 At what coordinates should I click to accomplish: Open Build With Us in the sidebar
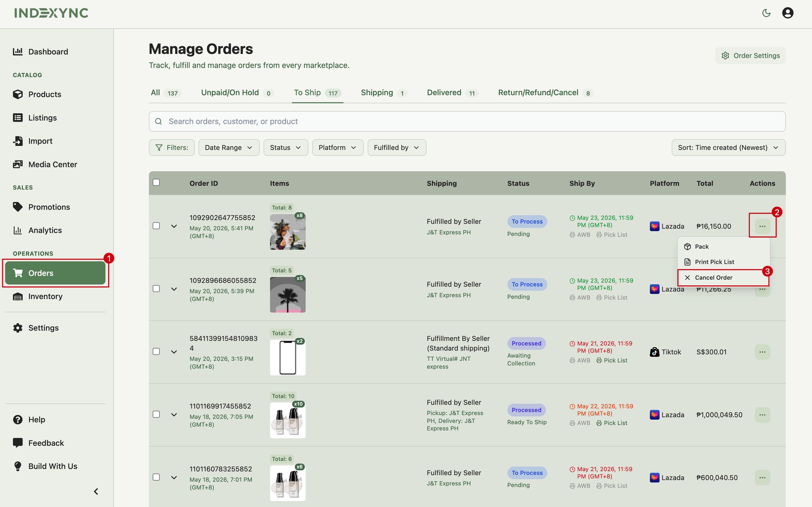click(55, 466)
